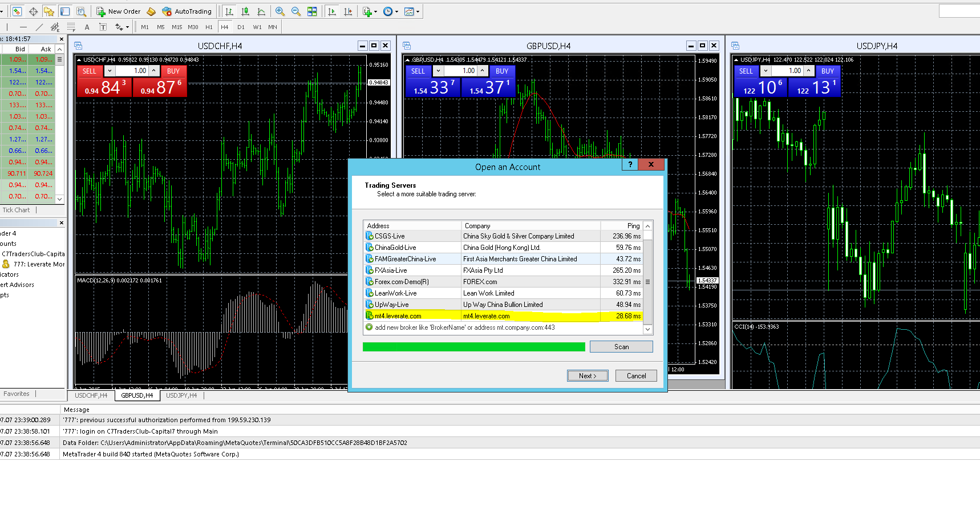
Task: Click Next in Open an Account dialog
Action: pos(587,375)
